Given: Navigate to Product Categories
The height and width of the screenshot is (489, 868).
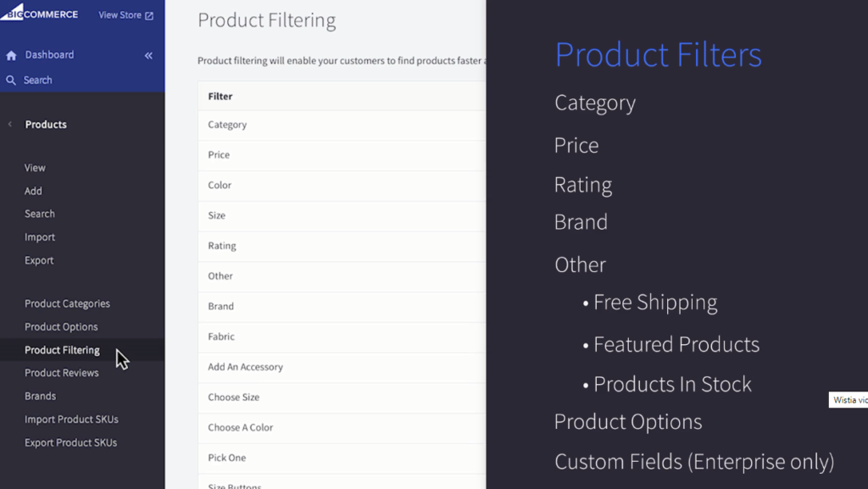Looking at the screenshot, I should pyautogui.click(x=67, y=303).
